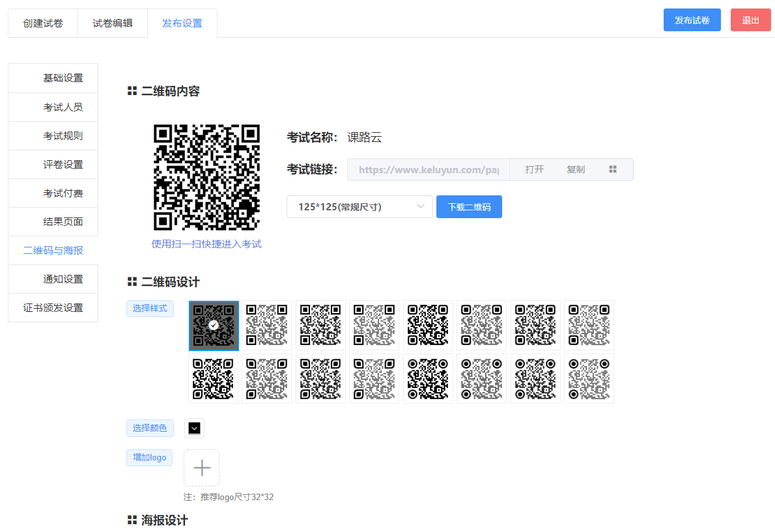Select the eighth QR style in the top row

pos(589,325)
